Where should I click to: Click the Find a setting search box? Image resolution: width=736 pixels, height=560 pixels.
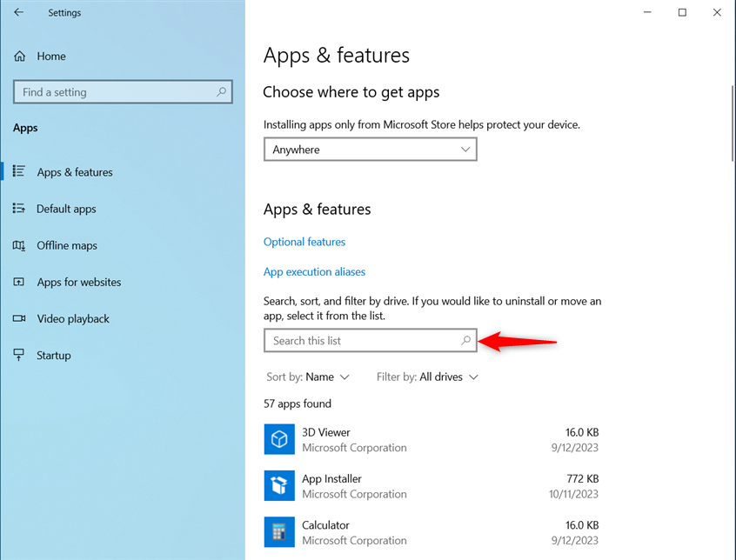(123, 92)
